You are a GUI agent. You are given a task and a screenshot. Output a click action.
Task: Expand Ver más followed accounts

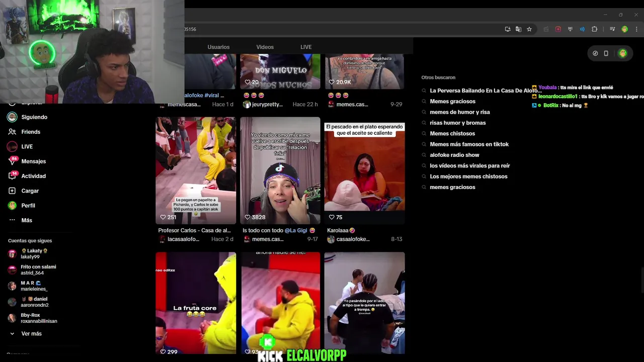25,333
